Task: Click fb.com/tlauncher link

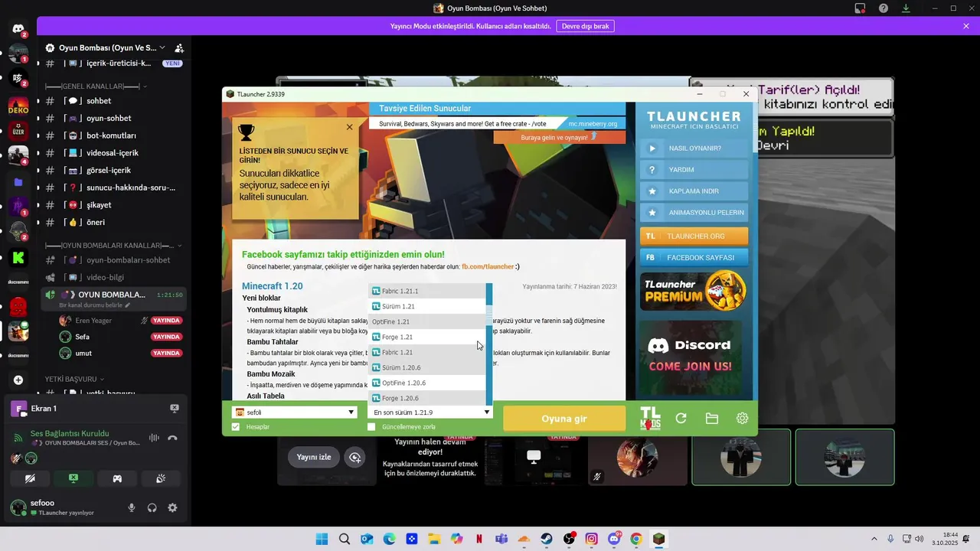Action: click(x=488, y=266)
